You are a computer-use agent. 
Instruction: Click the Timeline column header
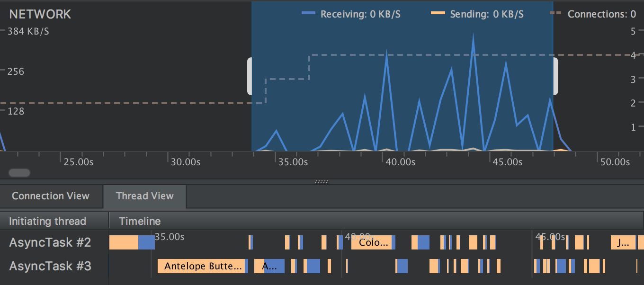pos(140,221)
